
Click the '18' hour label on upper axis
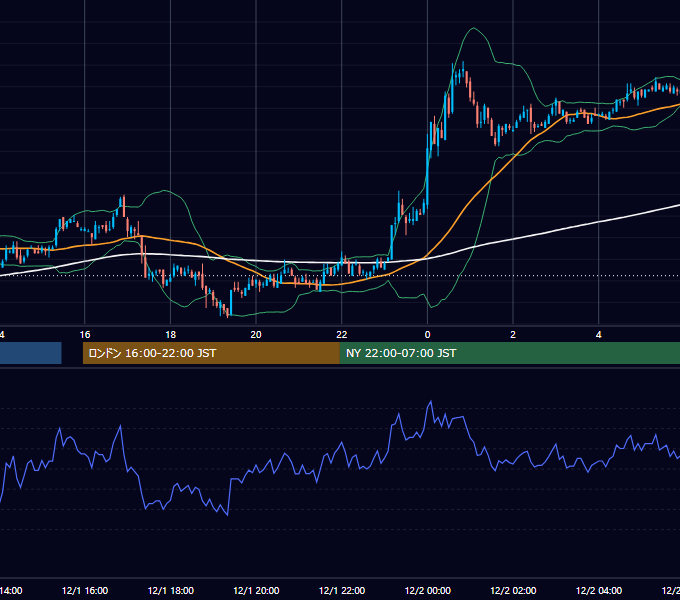[171, 335]
